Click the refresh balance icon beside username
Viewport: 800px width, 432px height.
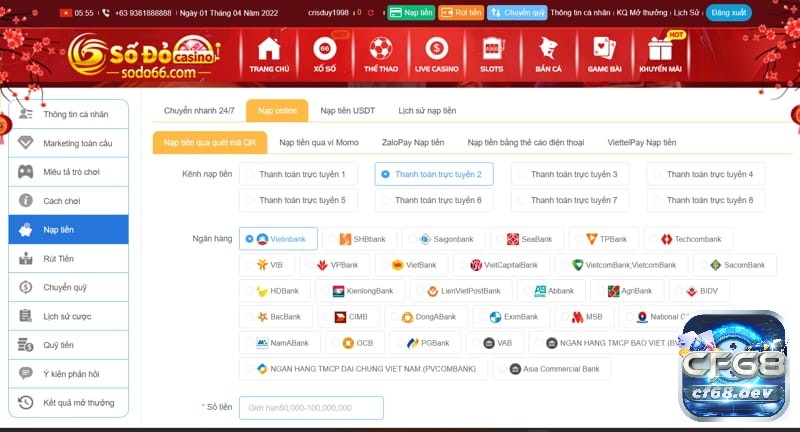coord(371,13)
